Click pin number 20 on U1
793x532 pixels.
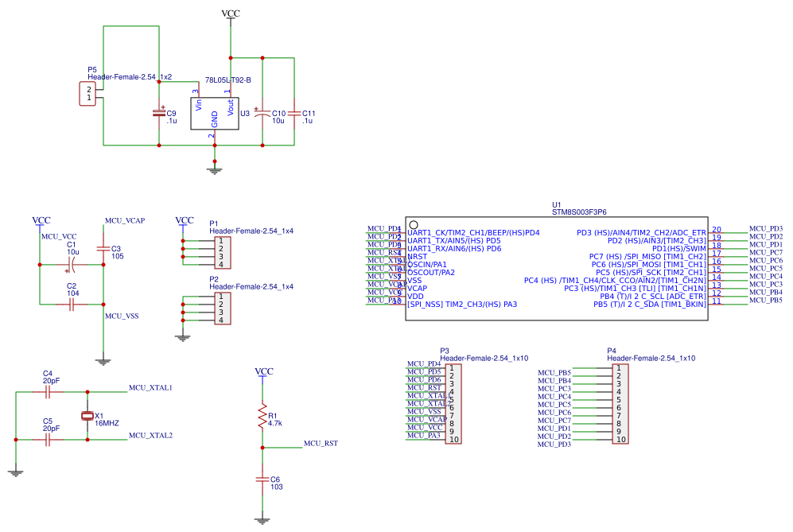717,230
